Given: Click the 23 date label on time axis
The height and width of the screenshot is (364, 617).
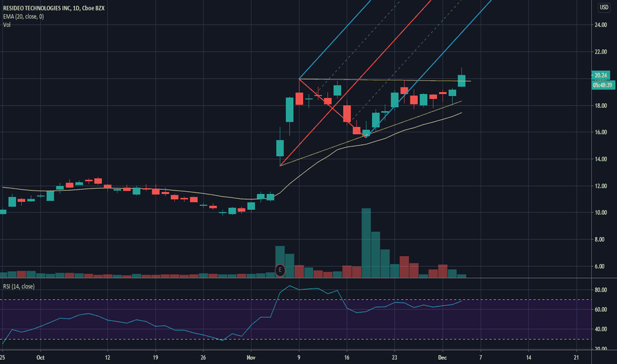Looking at the screenshot, I should point(395,357).
